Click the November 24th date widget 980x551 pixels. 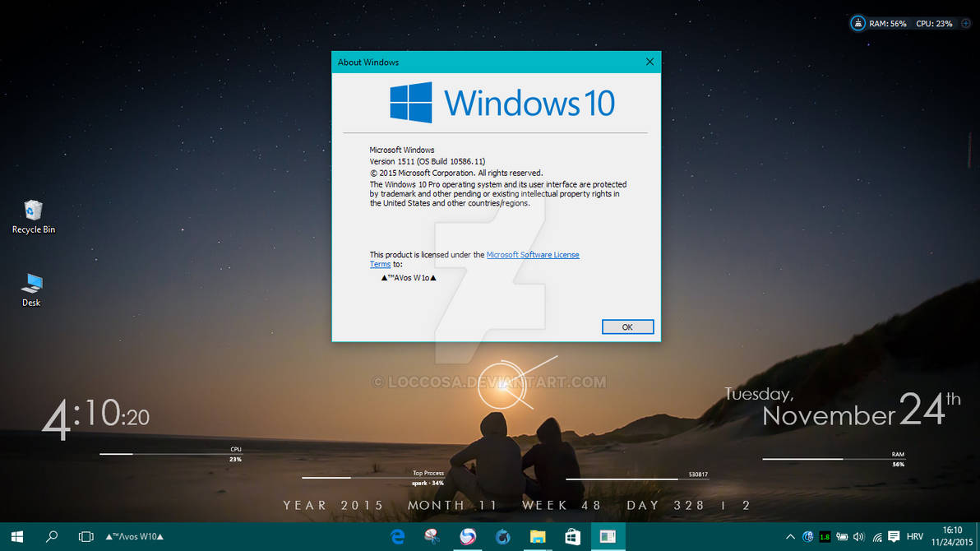coord(842,409)
